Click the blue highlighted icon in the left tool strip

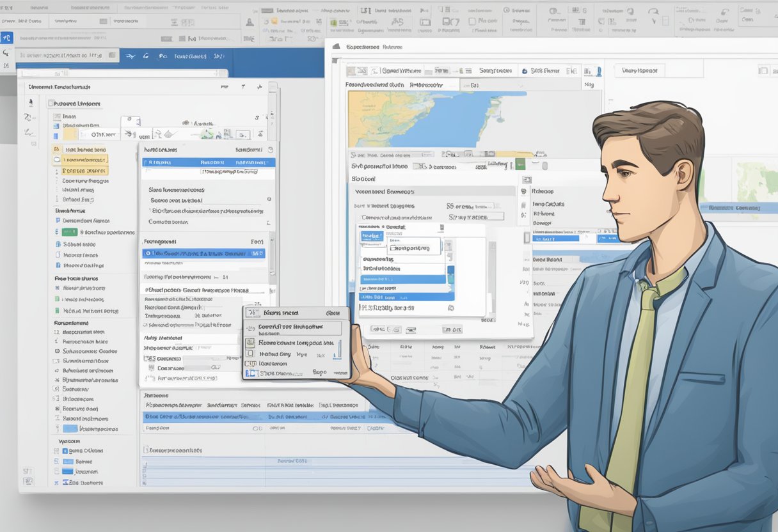6,38
